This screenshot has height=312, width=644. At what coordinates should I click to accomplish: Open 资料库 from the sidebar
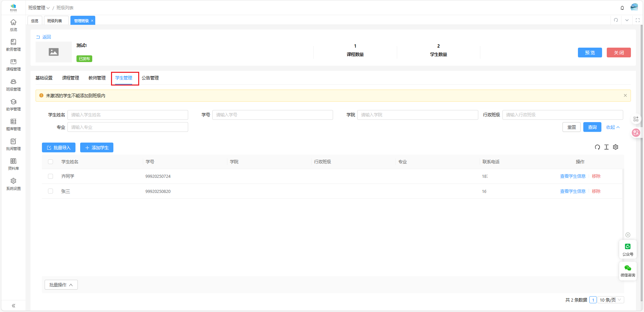click(x=13, y=164)
